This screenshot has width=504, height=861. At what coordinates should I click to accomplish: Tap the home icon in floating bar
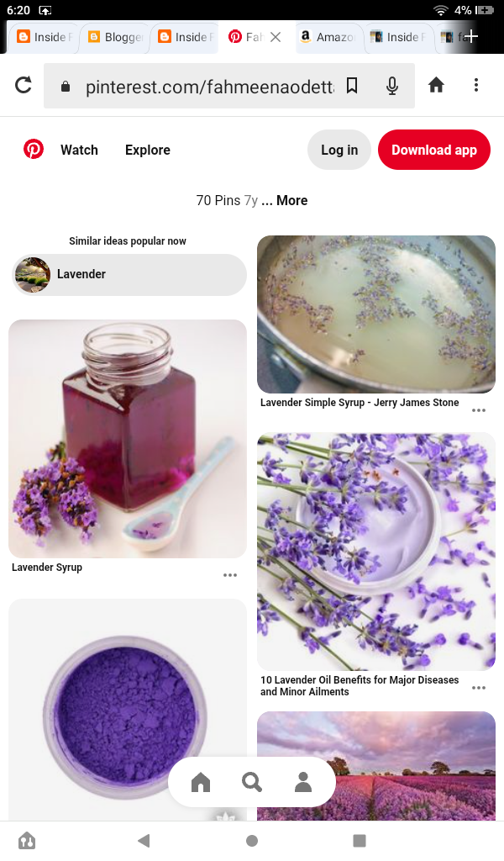point(201,782)
